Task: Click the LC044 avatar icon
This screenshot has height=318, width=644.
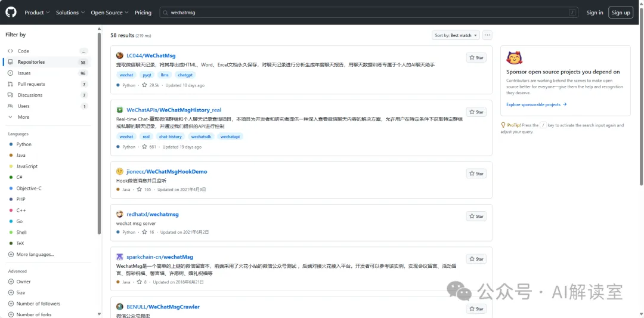Action: 119,55
